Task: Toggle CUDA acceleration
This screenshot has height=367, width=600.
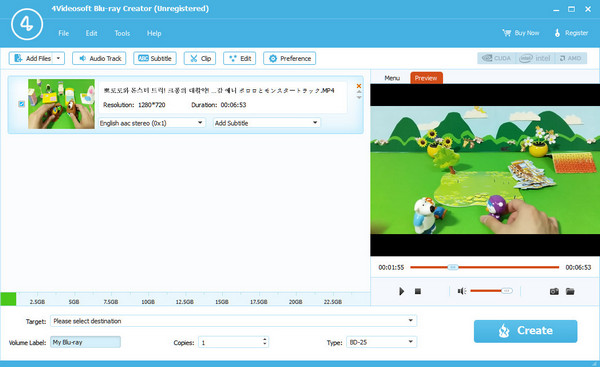Action: click(496, 58)
